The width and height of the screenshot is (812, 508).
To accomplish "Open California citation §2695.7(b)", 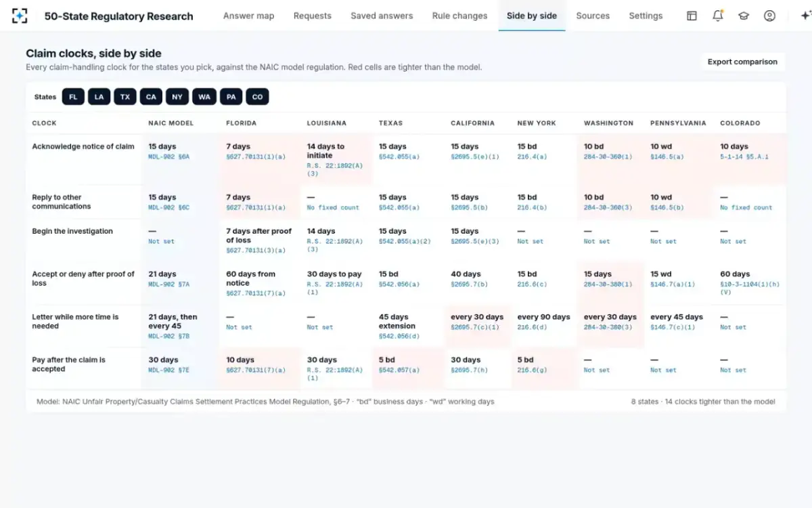I will click(470, 284).
